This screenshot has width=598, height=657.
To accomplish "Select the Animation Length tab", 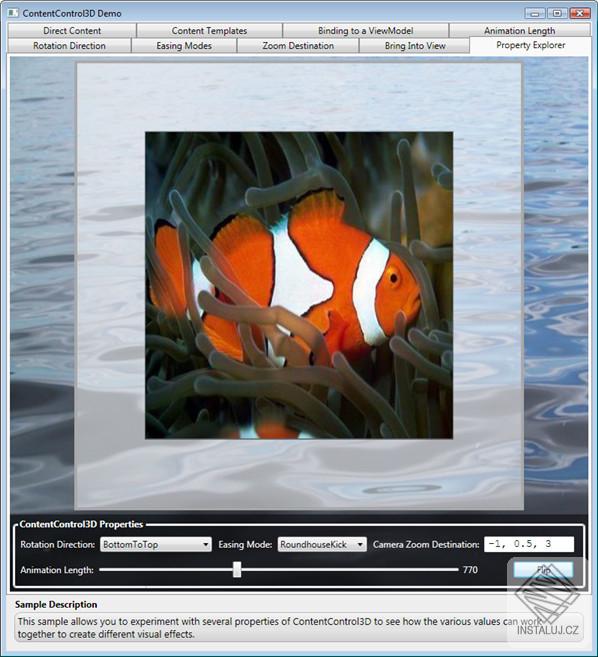I will click(520, 31).
